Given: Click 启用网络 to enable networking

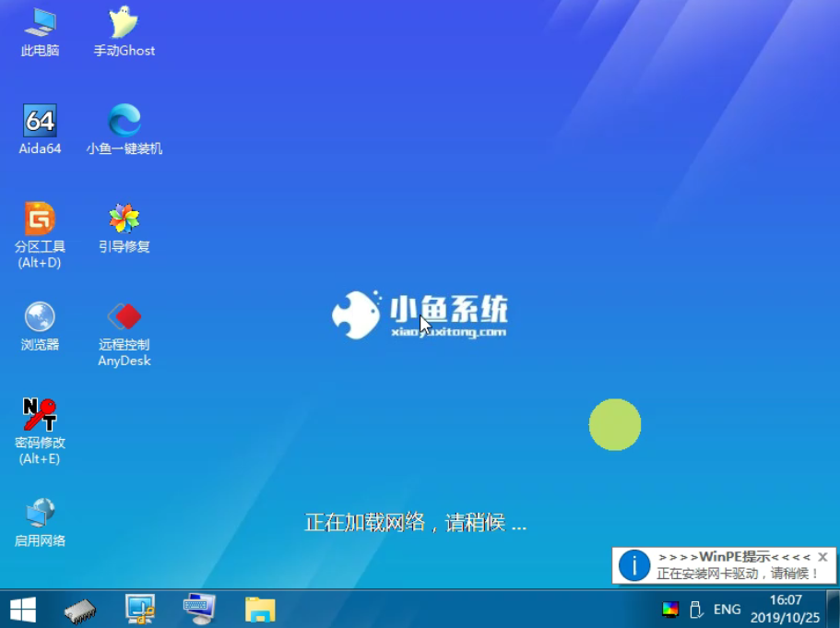Looking at the screenshot, I should click(39, 515).
